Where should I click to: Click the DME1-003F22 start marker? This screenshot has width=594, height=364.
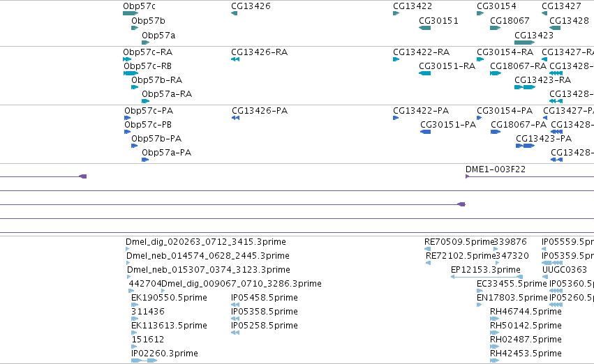[x=468, y=176]
